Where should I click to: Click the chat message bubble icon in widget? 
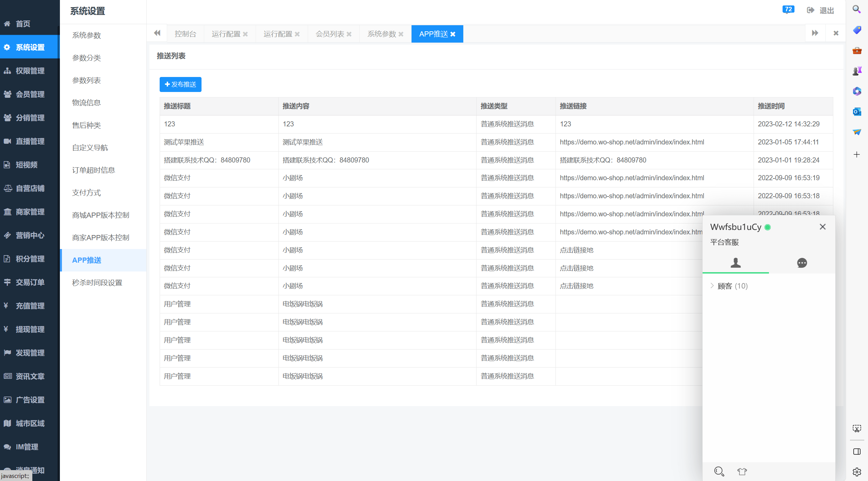[x=802, y=263]
